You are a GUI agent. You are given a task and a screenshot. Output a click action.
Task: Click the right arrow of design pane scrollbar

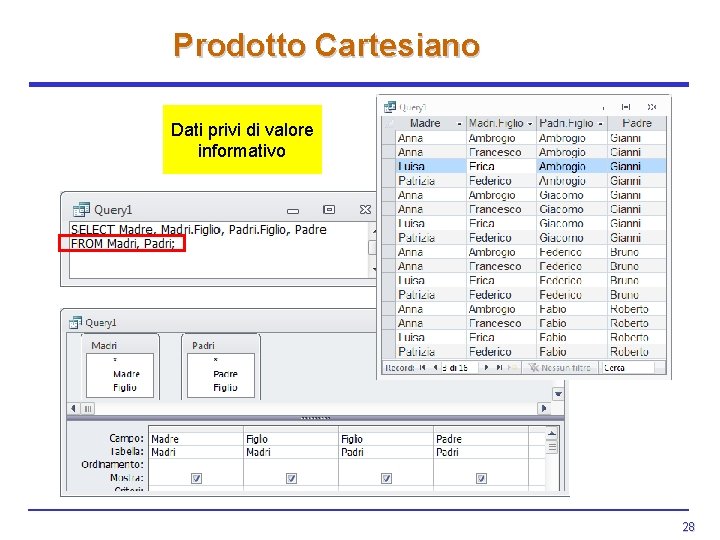click(544, 408)
